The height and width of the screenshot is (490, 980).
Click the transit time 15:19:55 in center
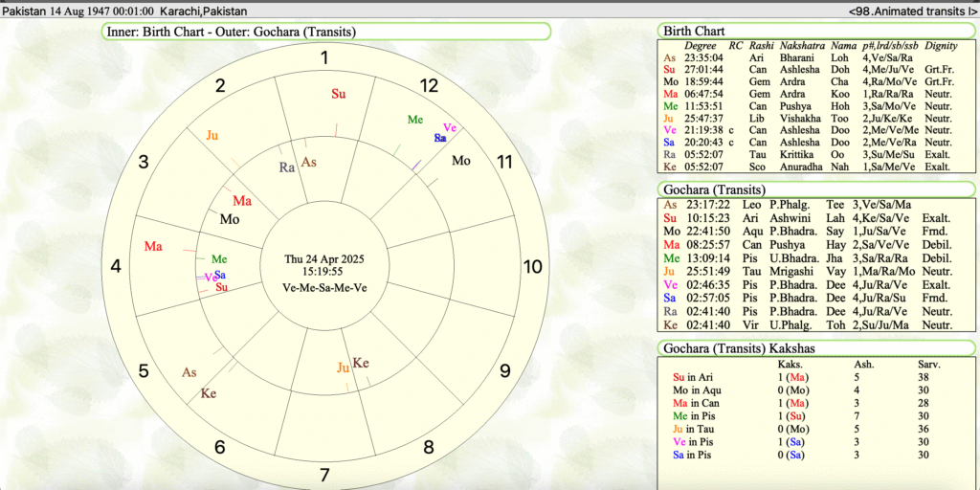(x=323, y=273)
